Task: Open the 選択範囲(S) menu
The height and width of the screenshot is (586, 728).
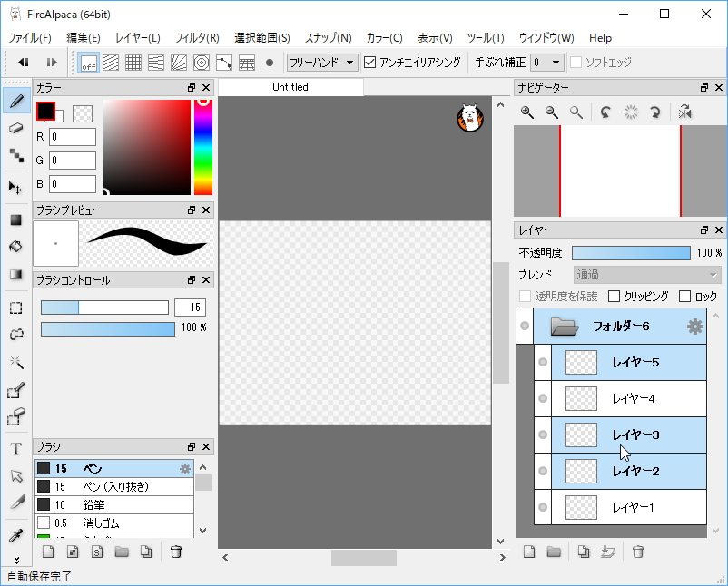Action: point(262,38)
